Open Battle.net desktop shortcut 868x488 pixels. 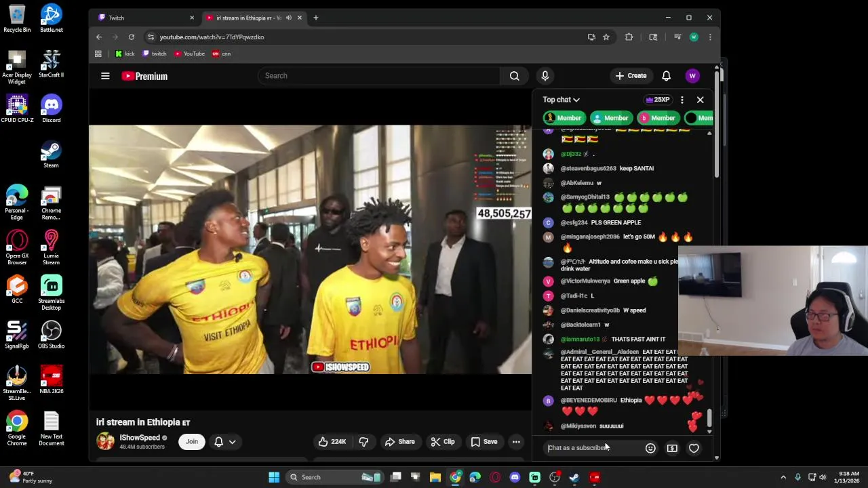tap(52, 19)
